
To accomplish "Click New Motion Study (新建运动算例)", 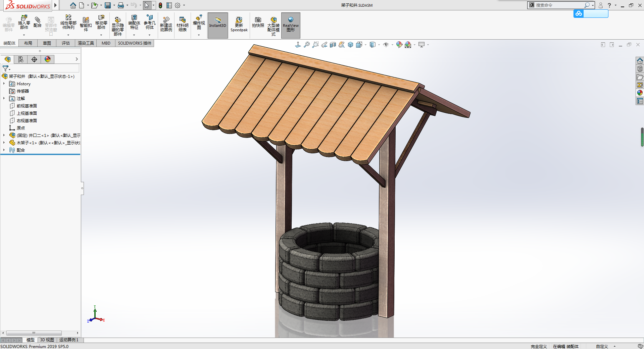I will pos(166,24).
